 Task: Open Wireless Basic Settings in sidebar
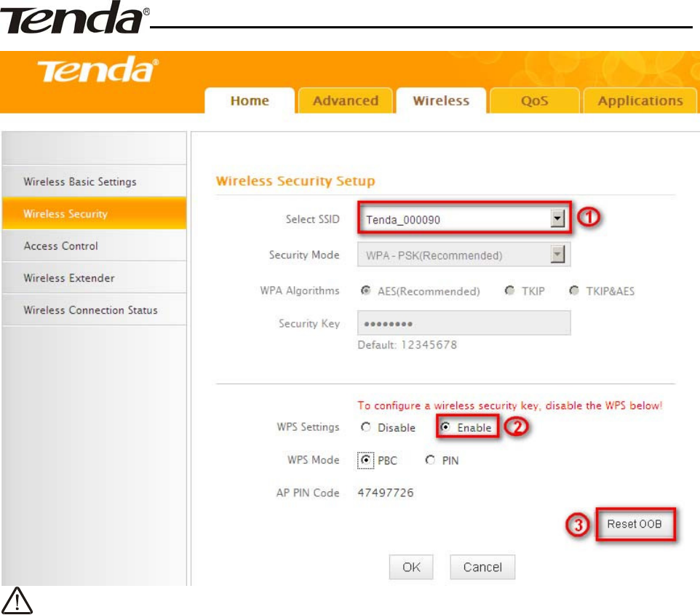94,181
